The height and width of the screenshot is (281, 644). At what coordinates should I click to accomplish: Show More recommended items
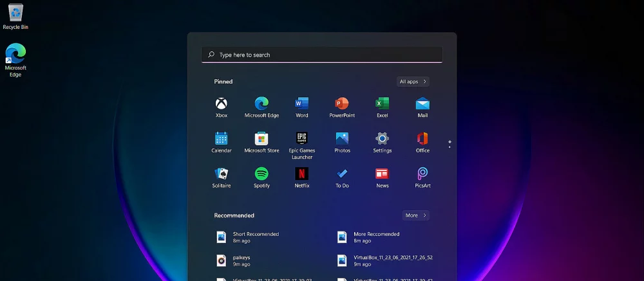[x=415, y=215]
